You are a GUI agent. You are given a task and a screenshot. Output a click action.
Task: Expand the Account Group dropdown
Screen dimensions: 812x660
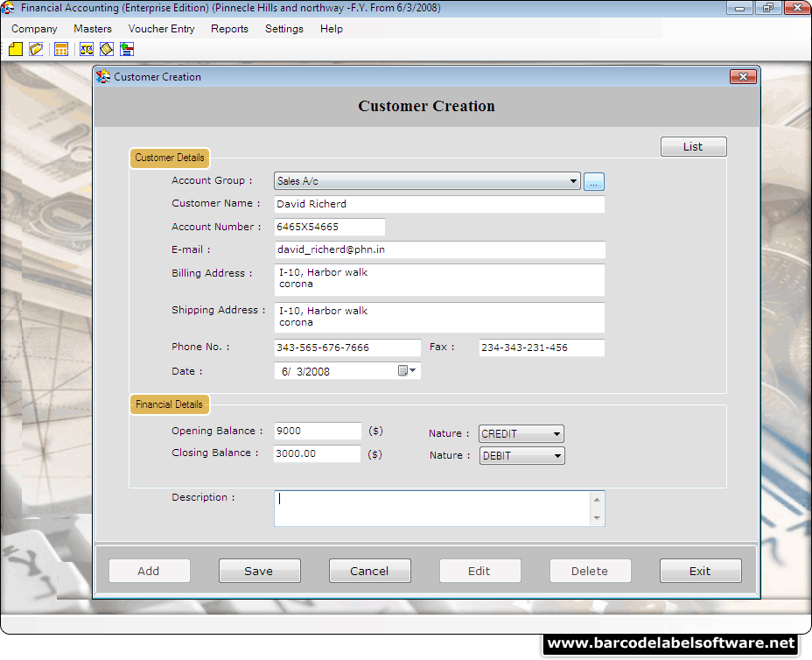pyautogui.click(x=573, y=181)
